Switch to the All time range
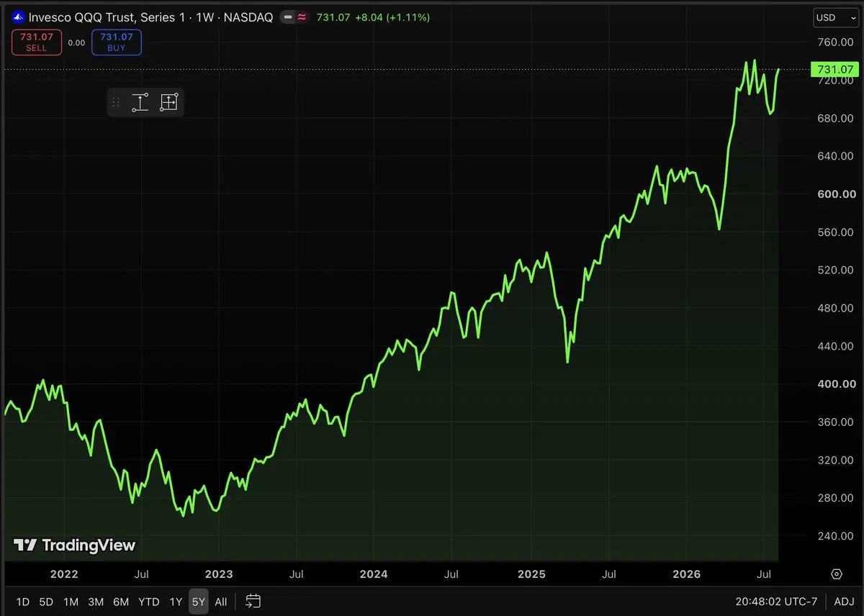The image size is (864, 616). (x=221, y=602)
